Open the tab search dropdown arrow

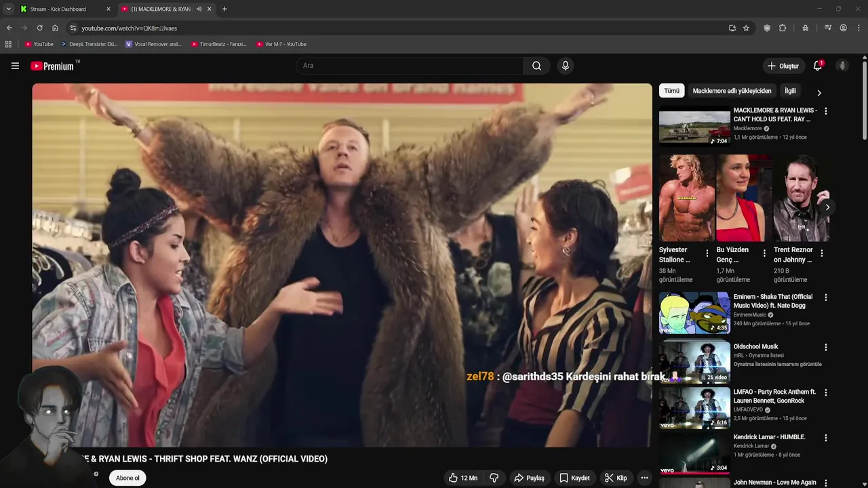8,9
